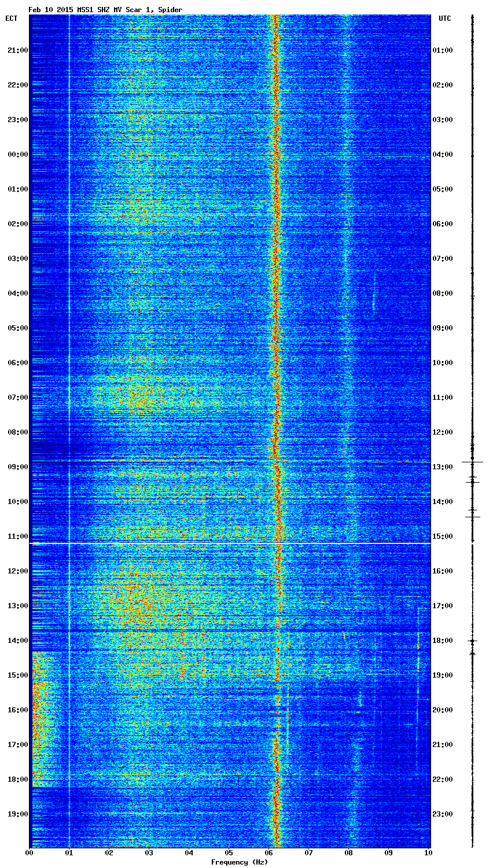Click the ECT '14:00' time label
The width and height of the screenshot is (493, 868).
(17, 641)
